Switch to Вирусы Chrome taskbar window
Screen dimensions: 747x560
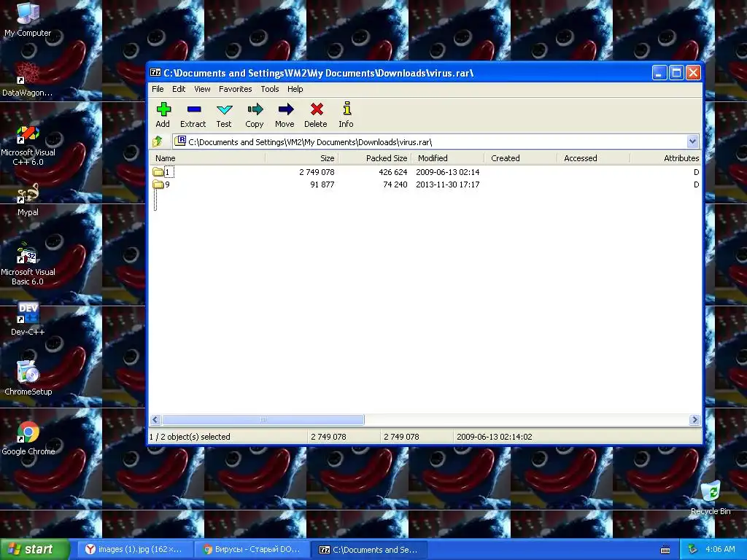[x=252, y=550]
